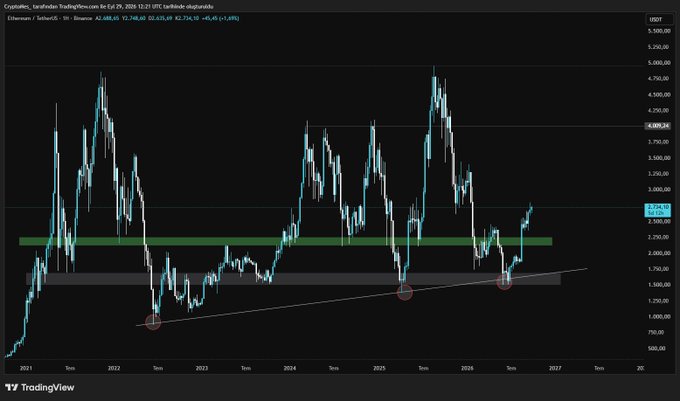Click the 4.250,00 price scale label
Viewport: 680px width, 401px height.
[x=658, y=110]
